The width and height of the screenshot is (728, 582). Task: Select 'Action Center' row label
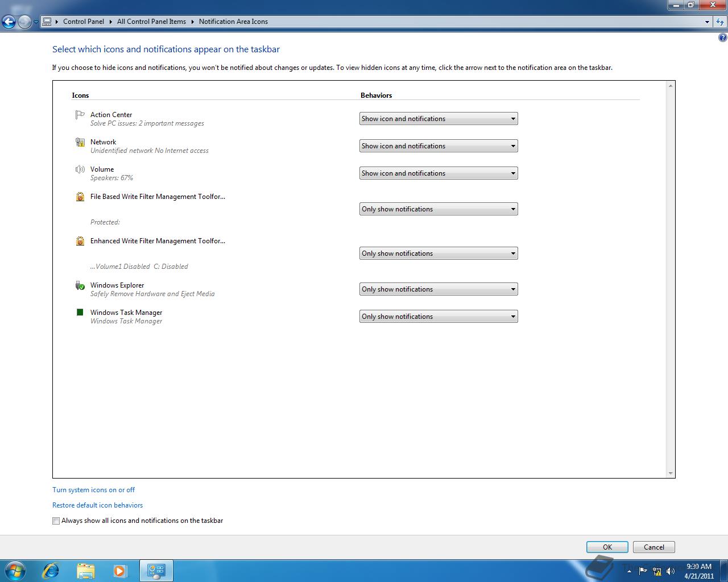pyautogui.click(x=111, y=115)
